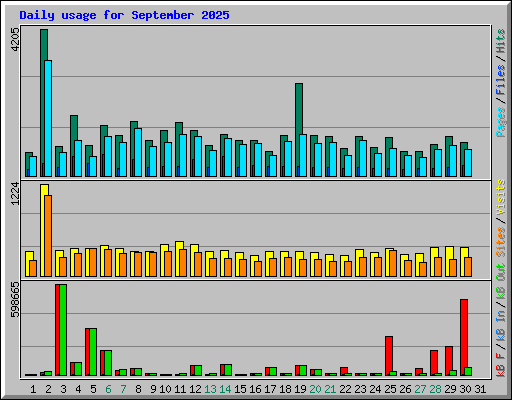Image resolution: width=512 pixels, height=400 pixels.
Task: Click the day 5 green kB Out bar
Action: click(93, 352)
